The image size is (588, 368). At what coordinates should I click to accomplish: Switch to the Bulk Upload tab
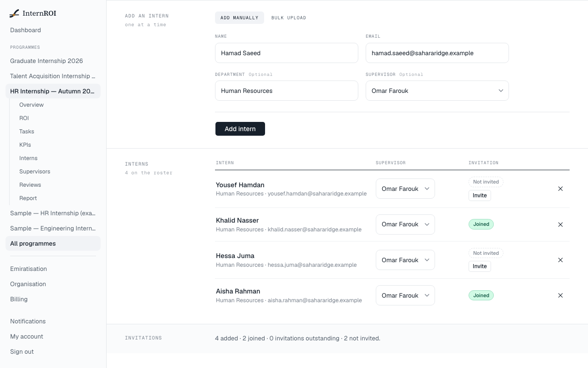[288, 18]
